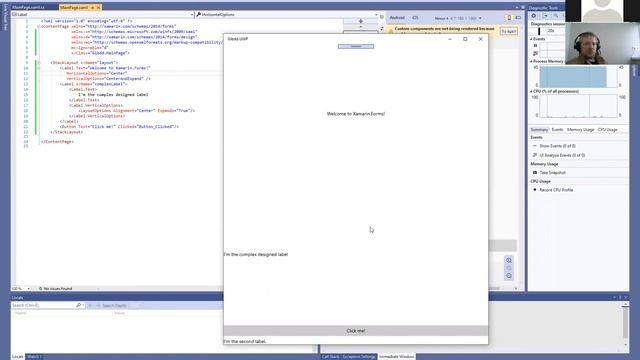The height and width of the screenshot is (360, 640).
Task: Click the second label text in the app
Action: pyautogui.click(x=245, y=341)
